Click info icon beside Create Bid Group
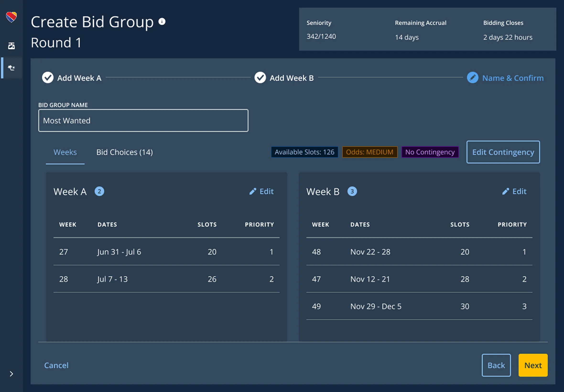The image size is (564, 392). 162,22
